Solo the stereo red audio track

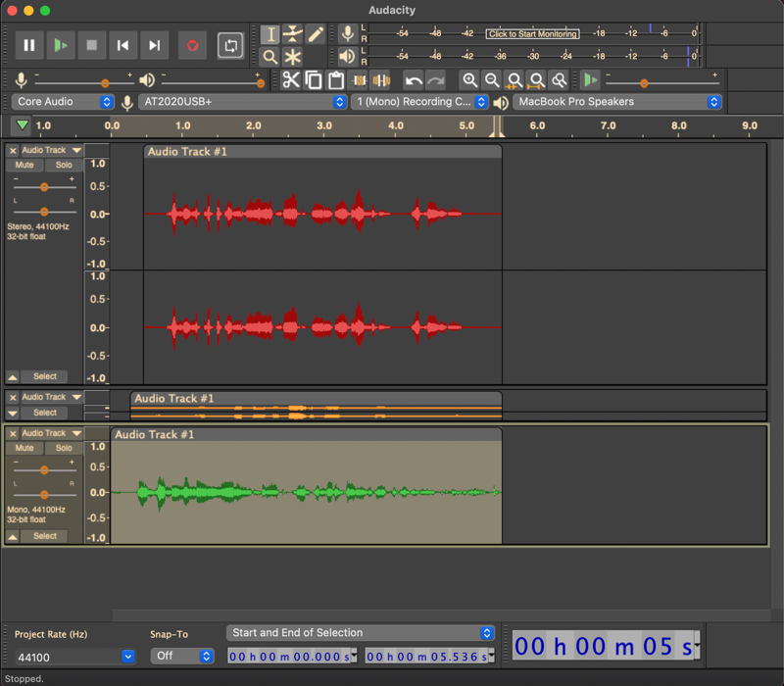click(x=64, y=165)
